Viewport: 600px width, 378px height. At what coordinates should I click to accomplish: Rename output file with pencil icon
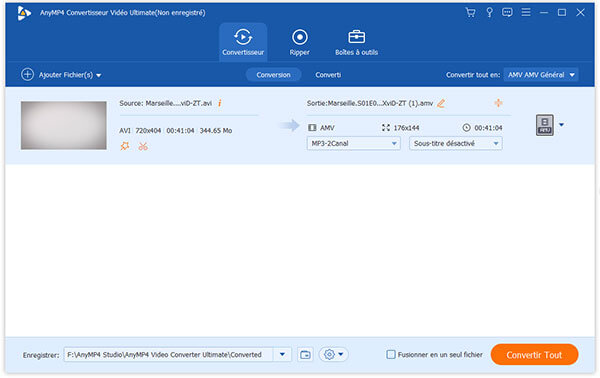pos(441,103)
